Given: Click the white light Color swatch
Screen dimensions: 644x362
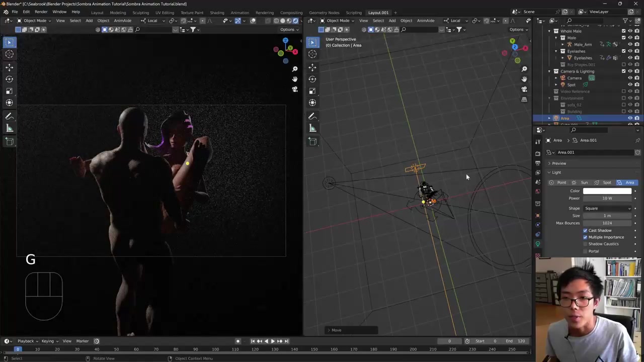Looking at the screenshot, I should pyautogui.click(x=607, y=191).
